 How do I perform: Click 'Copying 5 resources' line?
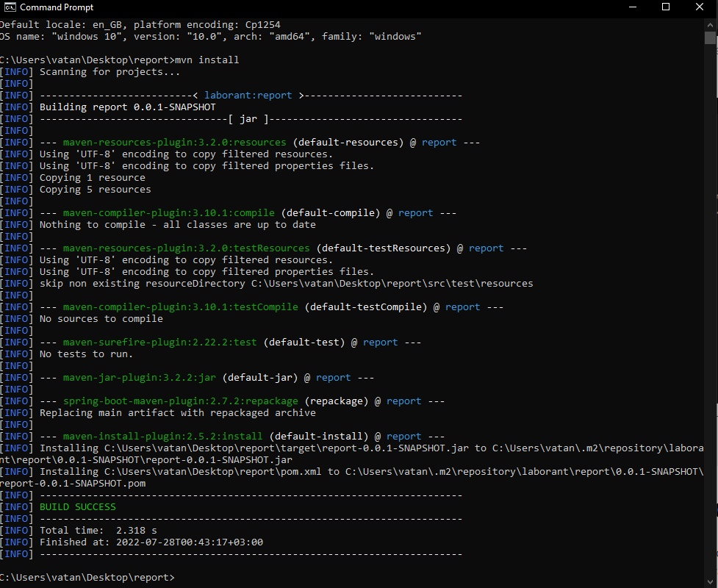(96, 190)
